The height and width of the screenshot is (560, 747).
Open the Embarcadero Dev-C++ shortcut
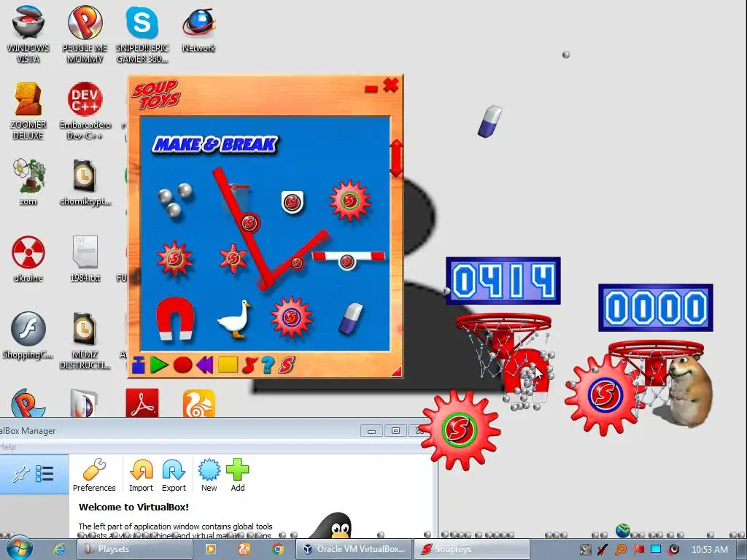(x=85, y=111)
